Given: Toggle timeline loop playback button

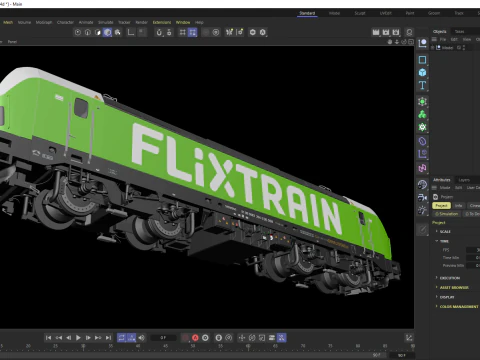Looking at the screenshot, I should tap(122, 338).
